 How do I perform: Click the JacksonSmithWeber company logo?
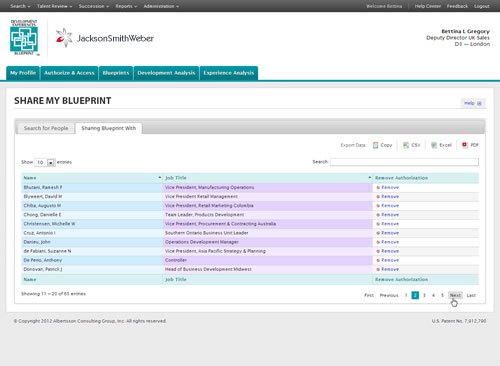105,38
